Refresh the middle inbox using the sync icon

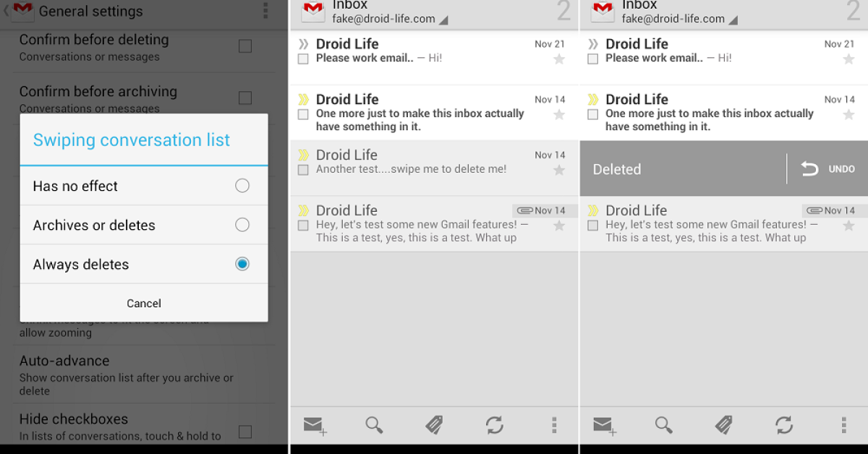click(495, 425)
